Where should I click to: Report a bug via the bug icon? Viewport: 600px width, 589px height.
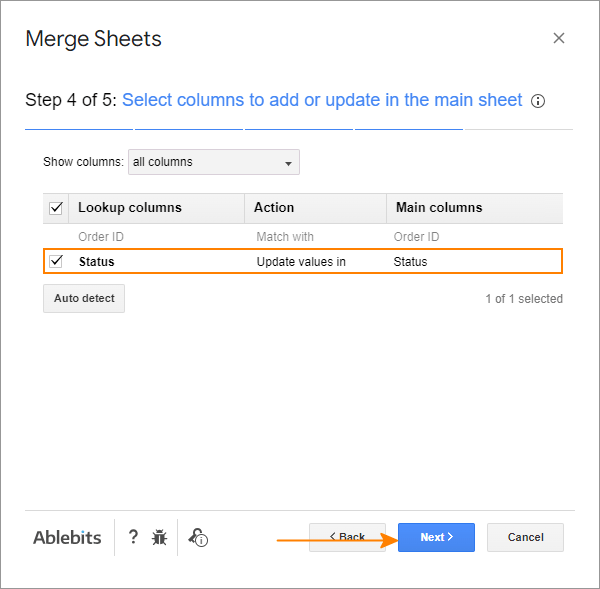tap(159, 537)
